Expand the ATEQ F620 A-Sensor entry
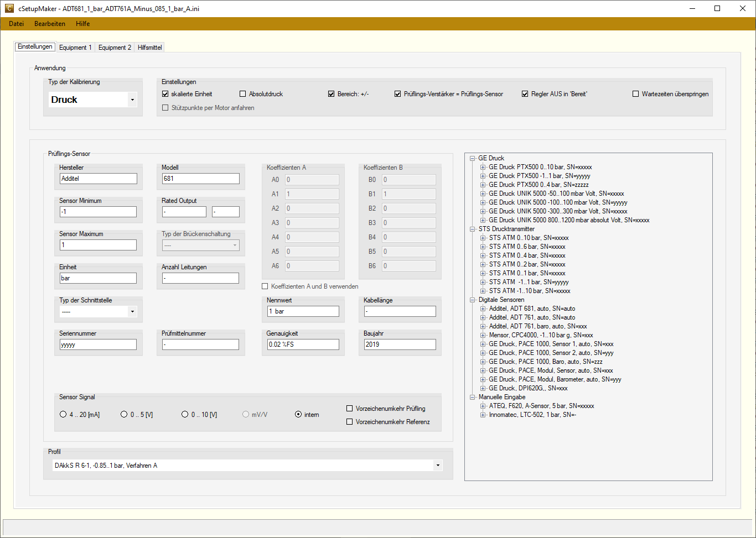 (x=483, y=406)
